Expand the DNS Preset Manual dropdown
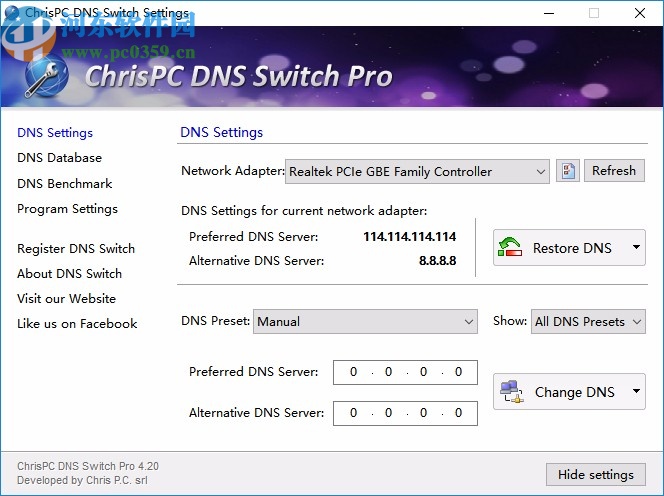The height and width of the screenshot is (496, 664). click(468, 321)
